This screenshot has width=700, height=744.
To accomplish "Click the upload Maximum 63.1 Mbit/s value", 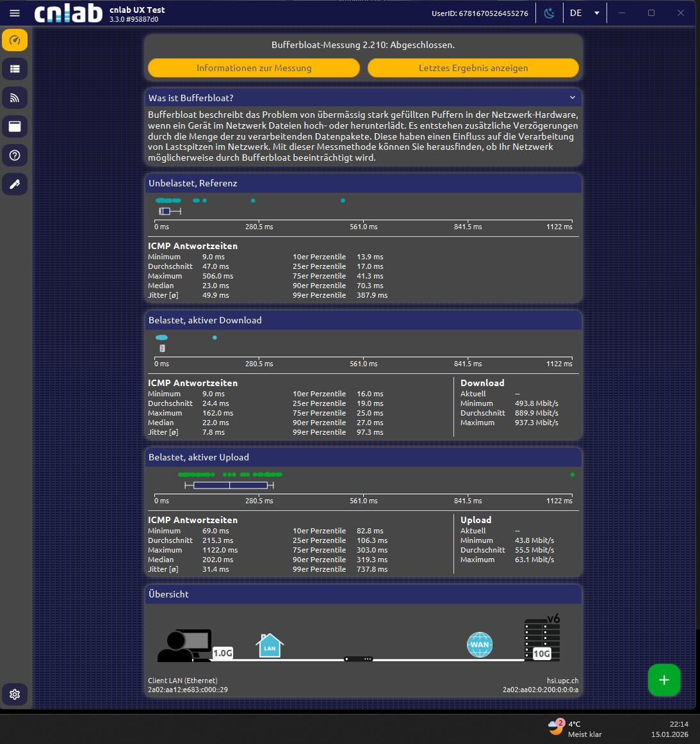I will (x=534, y=560).
